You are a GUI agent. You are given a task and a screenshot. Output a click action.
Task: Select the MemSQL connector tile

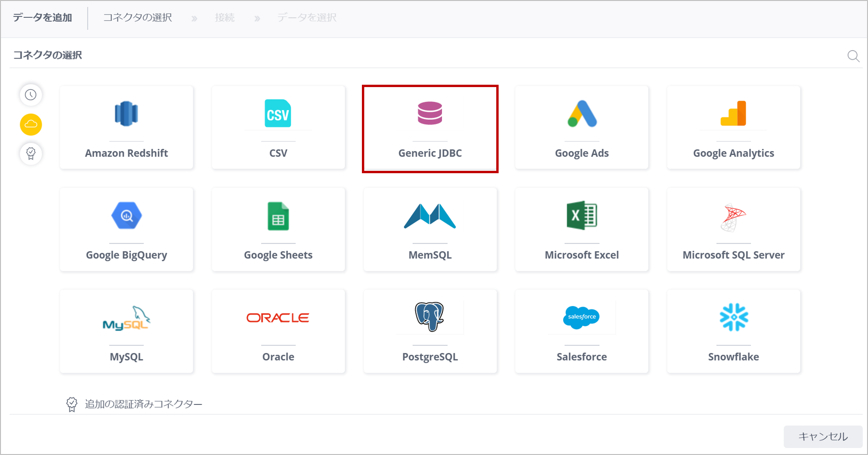[430, 229]
